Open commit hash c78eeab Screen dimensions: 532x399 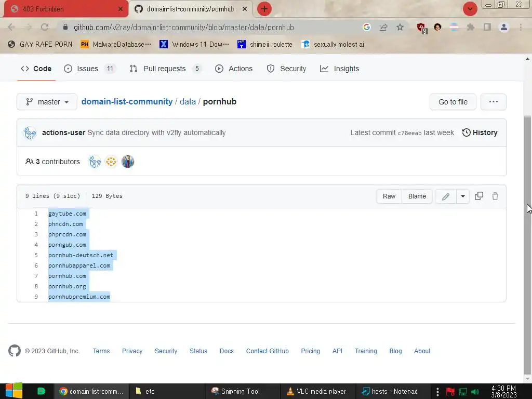tap(409, 133)
